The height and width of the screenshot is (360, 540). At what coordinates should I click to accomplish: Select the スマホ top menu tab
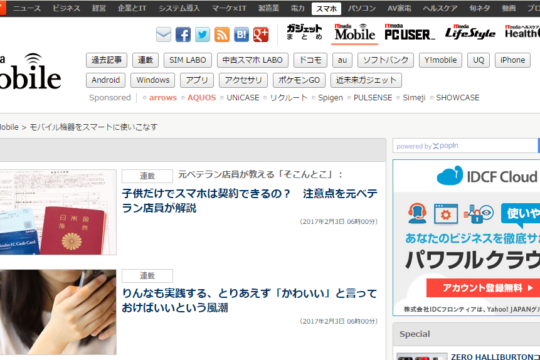coord(326,9)
